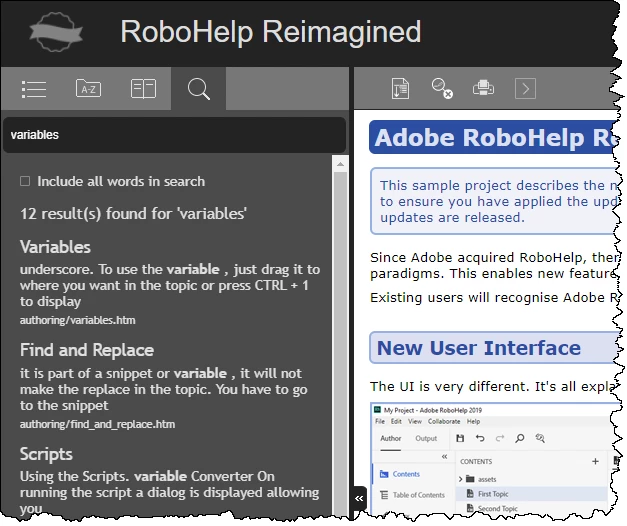Click Find and Replace icon in embedded screenshot
This screenshot has width=627, height=526.
[x=540, y=438]
